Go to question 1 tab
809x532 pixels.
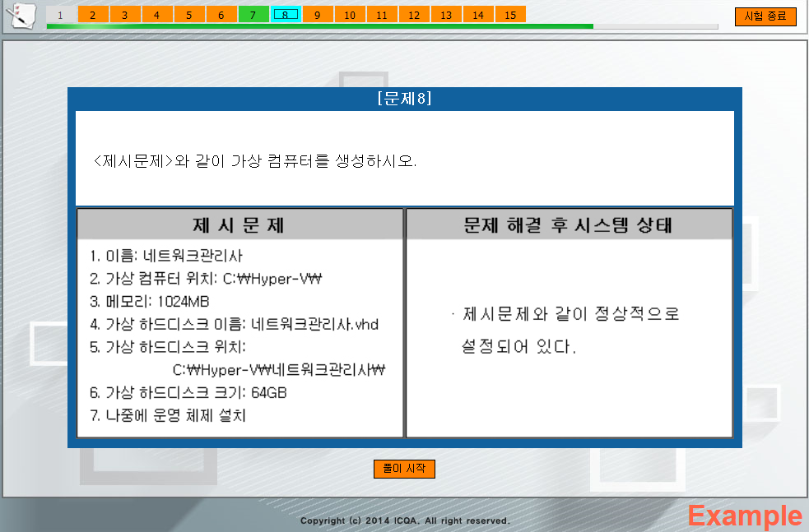point(60,15)
